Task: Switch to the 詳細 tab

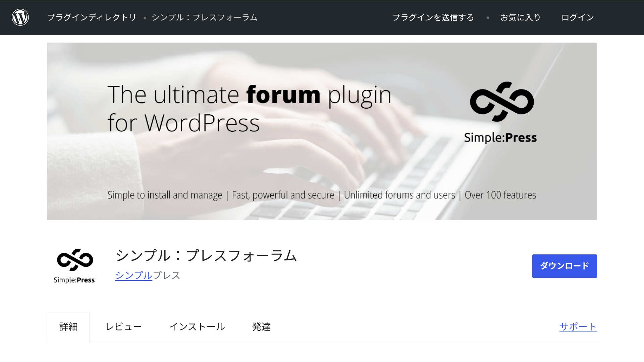Action: click(68, 326)
